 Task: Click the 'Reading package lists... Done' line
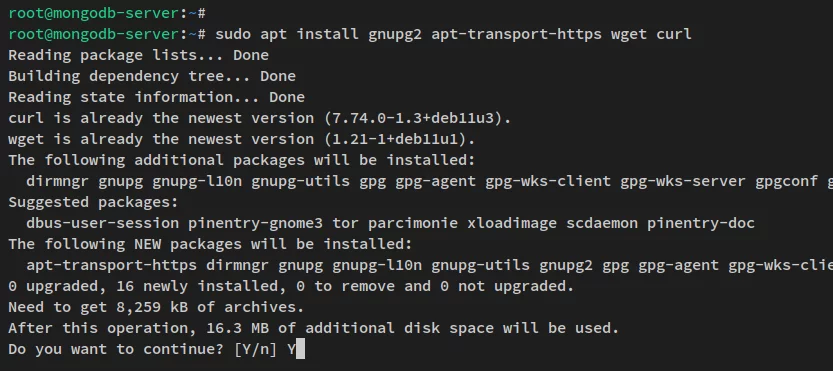coord(139,55)
